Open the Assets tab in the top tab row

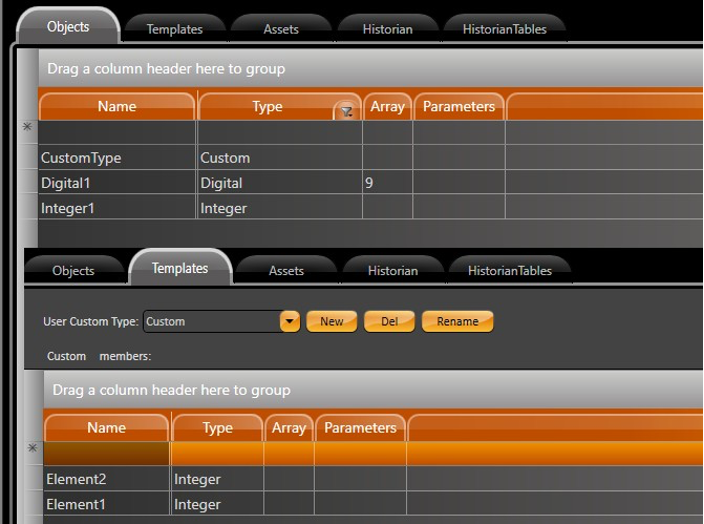281,29
